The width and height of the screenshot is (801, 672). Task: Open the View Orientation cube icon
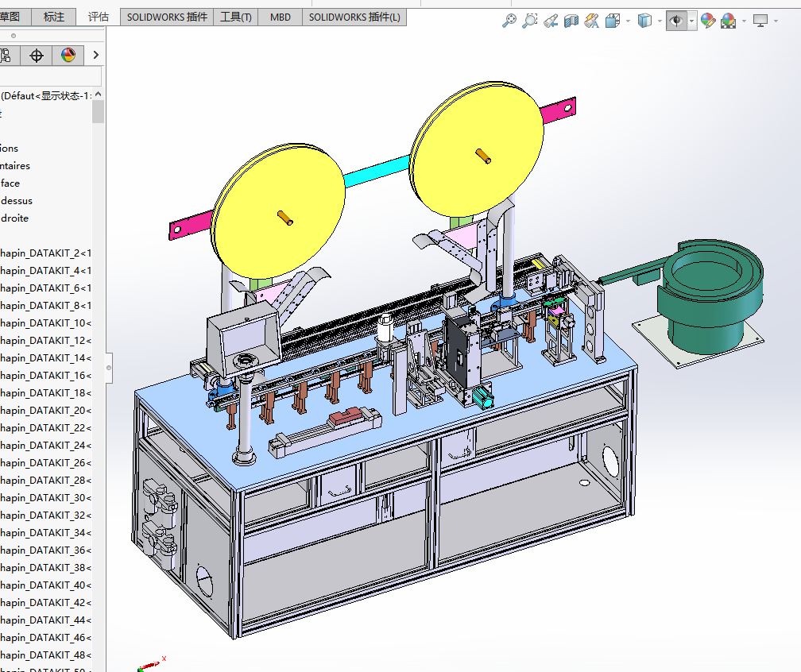pyautogui.click(x=613, y=21)
